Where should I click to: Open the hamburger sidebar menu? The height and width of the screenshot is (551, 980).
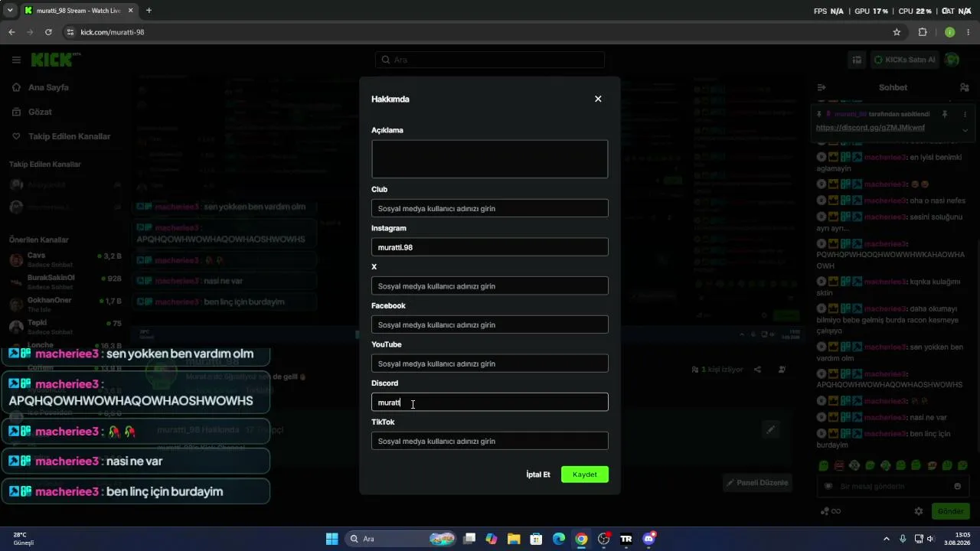tap(16, 60)
